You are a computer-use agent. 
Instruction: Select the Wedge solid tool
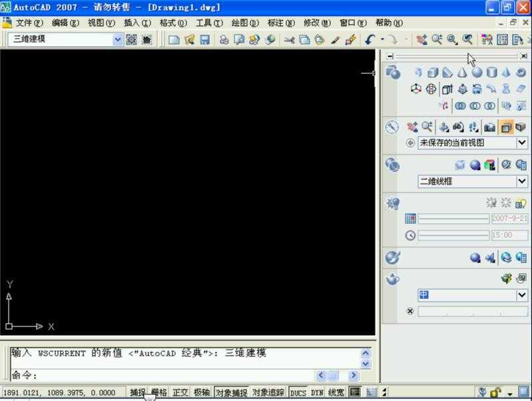447,73
